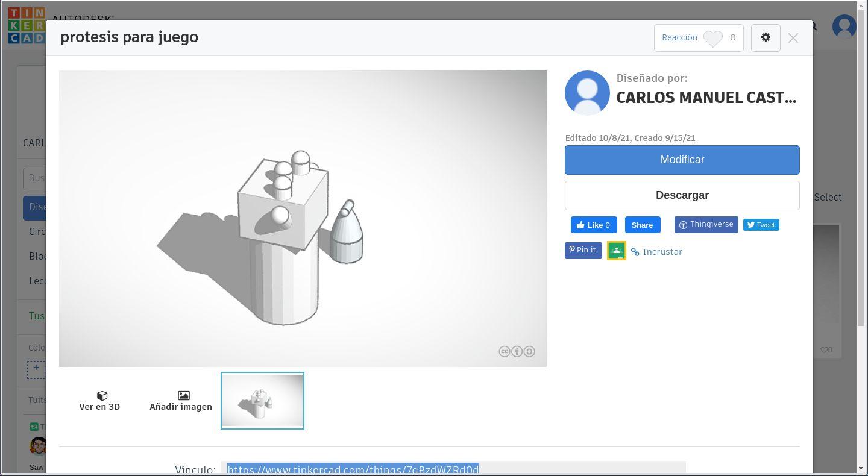The image size is (868, 476).
Task: Click the heart reaction icon
Action: tap(713, 39)
